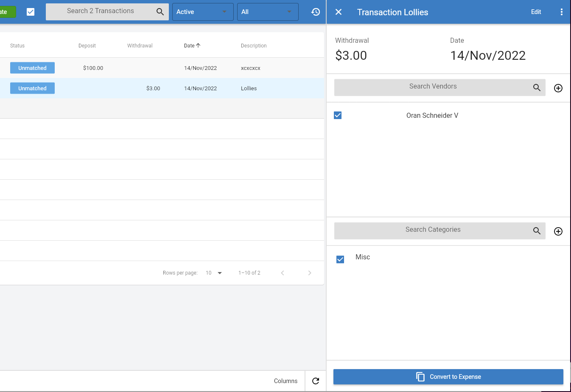
Task: Open the All filter dropdown
Action: coord(268,12)
